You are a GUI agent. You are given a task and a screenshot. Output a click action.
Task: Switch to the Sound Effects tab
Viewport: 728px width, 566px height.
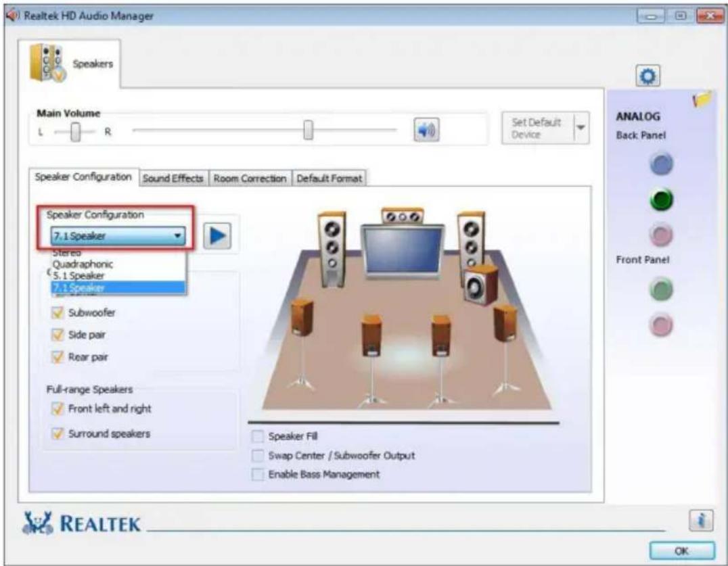(x=173, y=178)
